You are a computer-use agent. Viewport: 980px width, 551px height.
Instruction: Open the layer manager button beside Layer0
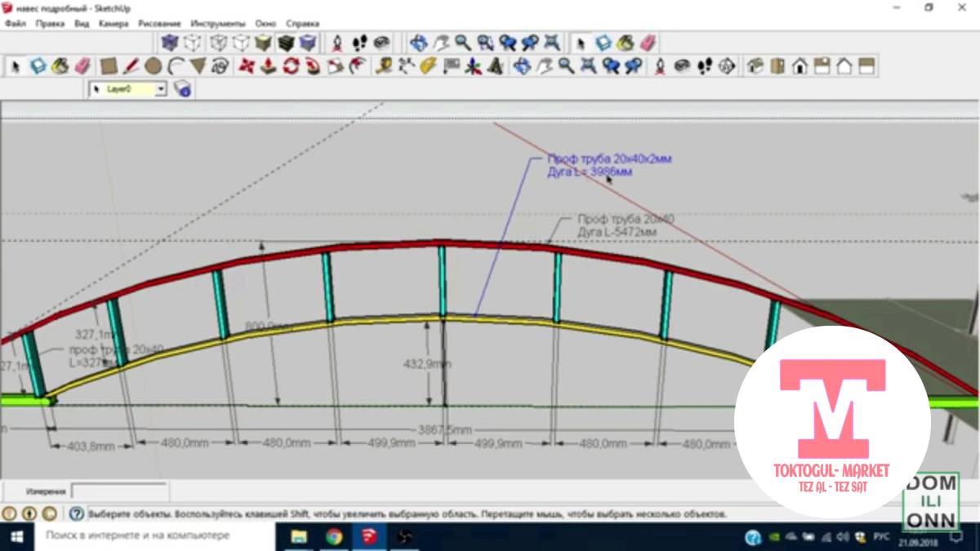point(181,88)
